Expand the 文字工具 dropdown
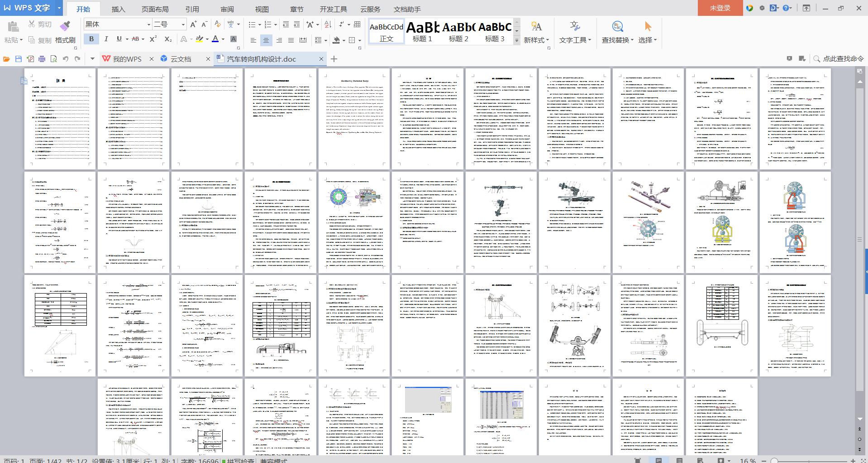868x463 pixels. coord(590,40)
